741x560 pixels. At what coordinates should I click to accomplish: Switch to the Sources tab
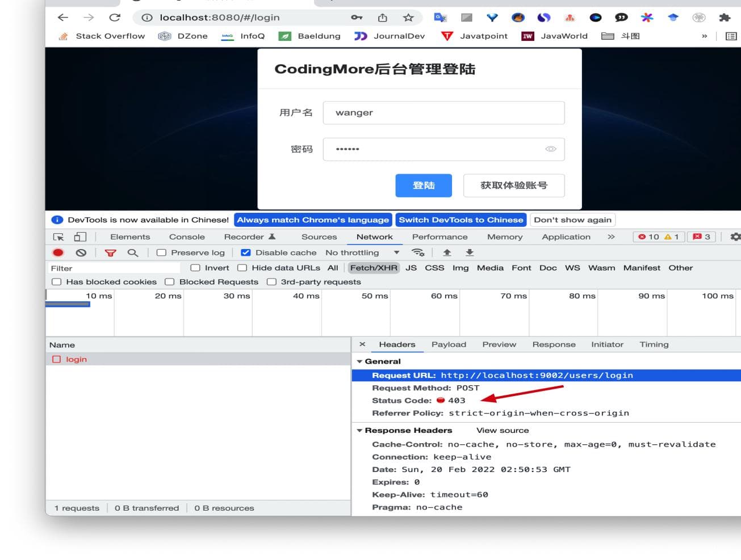pyautogui.click(x=319, y=237)
